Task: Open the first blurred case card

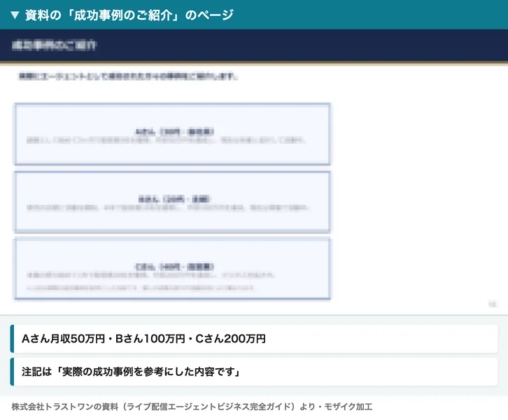Action: click(172, 134)
